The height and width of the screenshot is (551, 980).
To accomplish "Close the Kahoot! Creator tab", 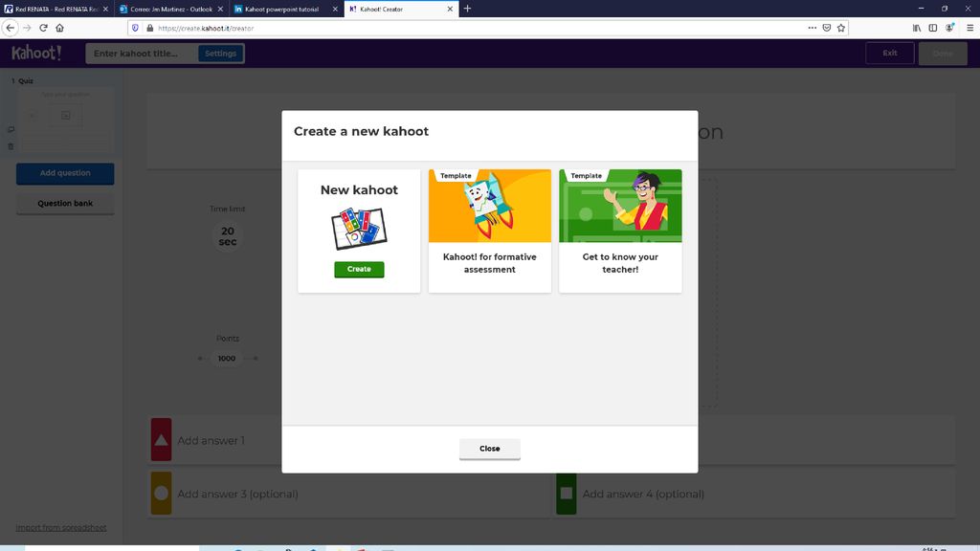I will [x=450, y=9].
